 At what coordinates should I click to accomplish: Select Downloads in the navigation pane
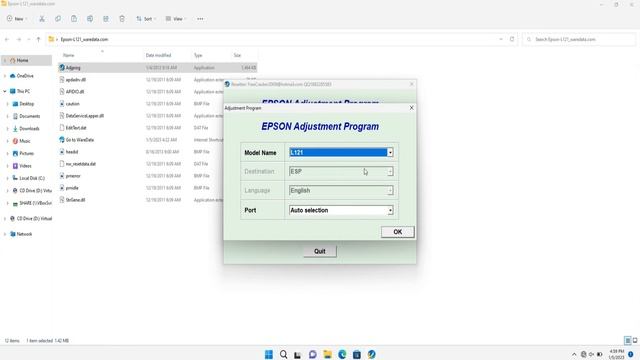pyautogui.click(x=29, y=129)
